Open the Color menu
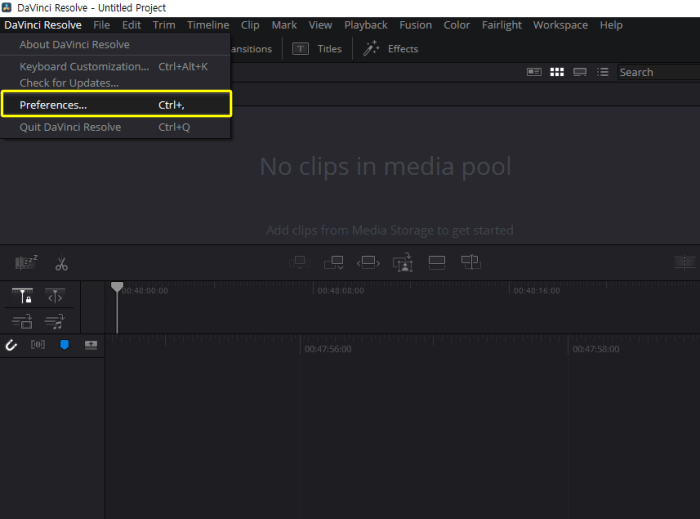This screenshot has height=519, width=700. pyautogui.click(x=456, y=25)
